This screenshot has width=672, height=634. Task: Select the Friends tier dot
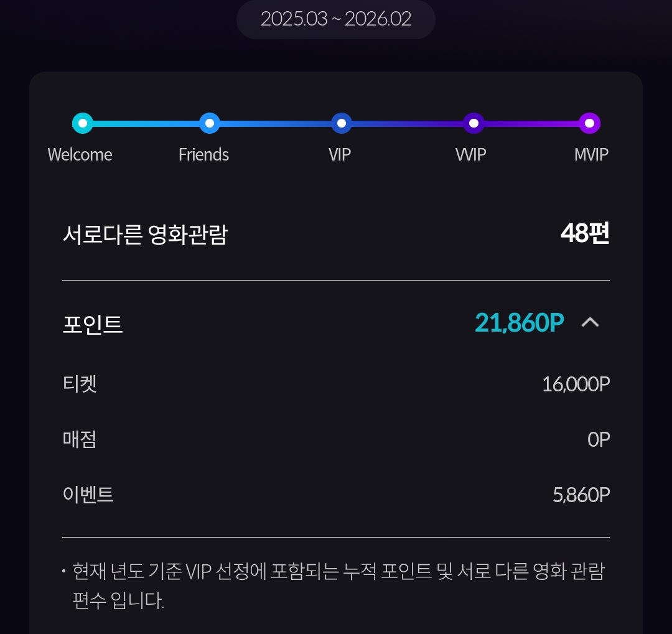tap(210, 123)
